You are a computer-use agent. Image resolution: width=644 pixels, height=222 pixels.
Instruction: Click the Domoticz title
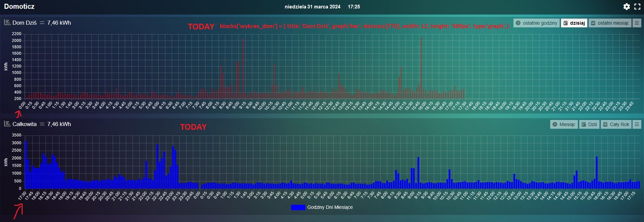(x=19, y=6)
